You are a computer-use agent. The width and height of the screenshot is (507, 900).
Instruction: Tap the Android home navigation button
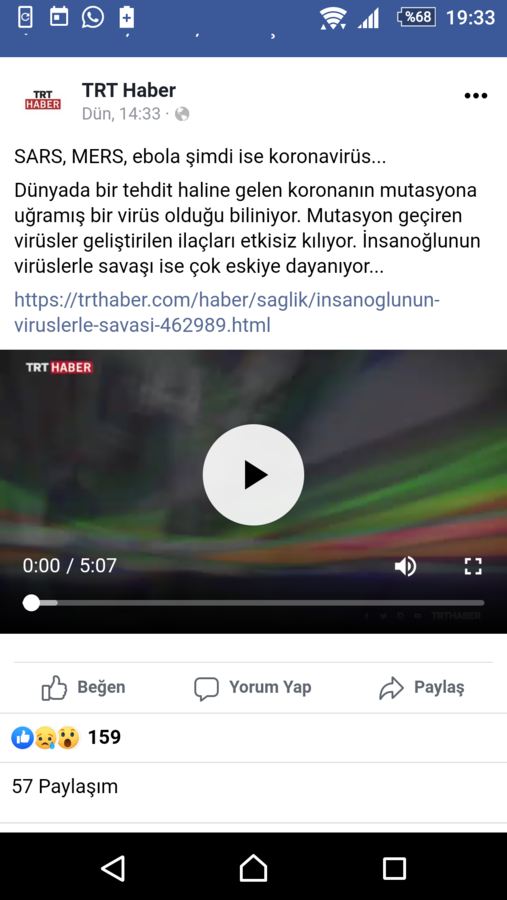[253, 868]
